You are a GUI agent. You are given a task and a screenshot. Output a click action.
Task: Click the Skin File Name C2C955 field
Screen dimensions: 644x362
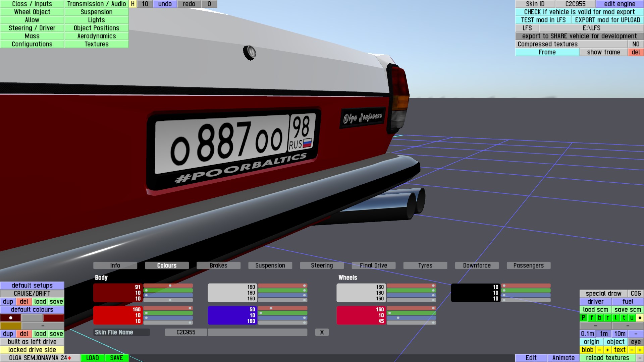coord(186,332)
